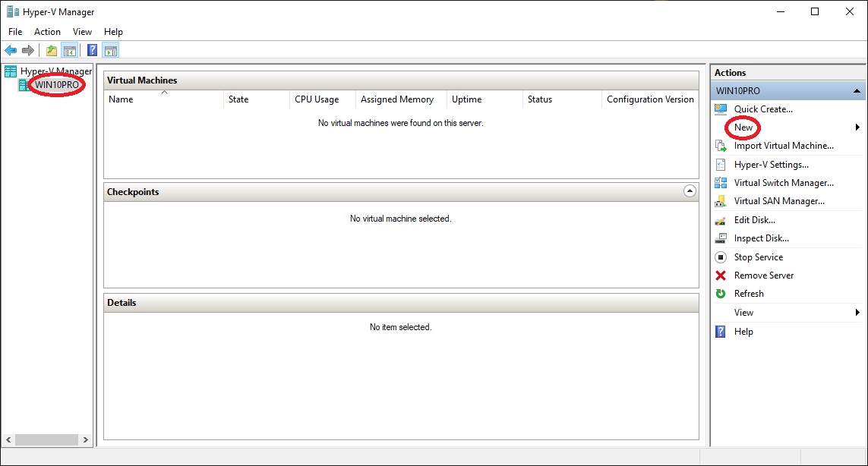Open the File menu
This screenshot has width=868, height=466.
click(15, 32)
